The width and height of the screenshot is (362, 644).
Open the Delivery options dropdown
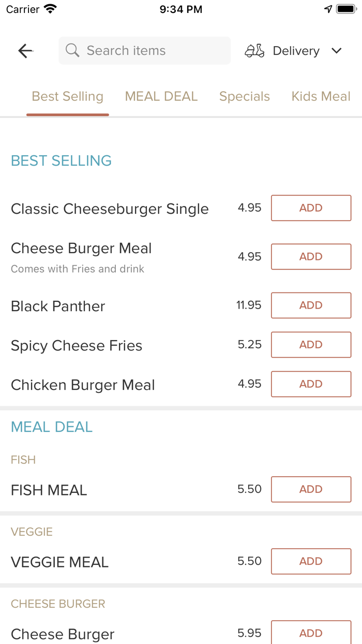(x=296, y=50)
